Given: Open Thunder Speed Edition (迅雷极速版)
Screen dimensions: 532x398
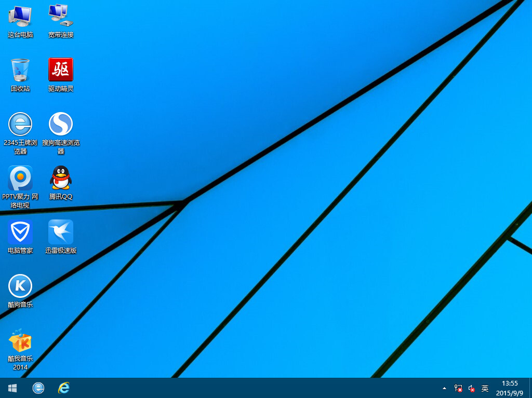Looking at the screenshot, I should coord(60,232).
